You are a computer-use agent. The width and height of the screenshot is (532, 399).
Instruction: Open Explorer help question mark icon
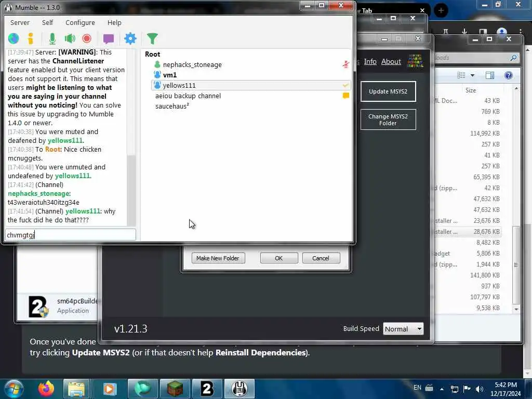point(508,75)
